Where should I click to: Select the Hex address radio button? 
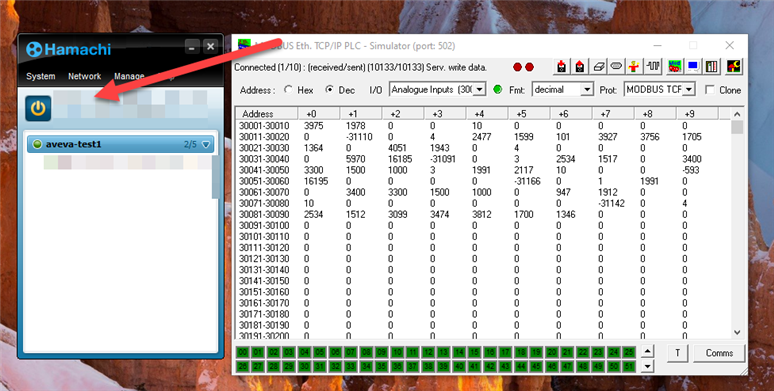click(x=288, y=90)
